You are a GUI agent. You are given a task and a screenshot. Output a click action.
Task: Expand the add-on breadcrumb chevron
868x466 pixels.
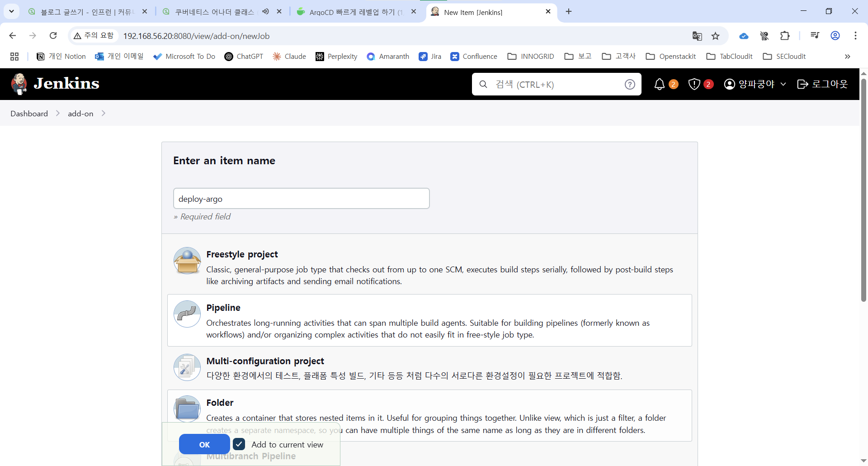(104, 114)
